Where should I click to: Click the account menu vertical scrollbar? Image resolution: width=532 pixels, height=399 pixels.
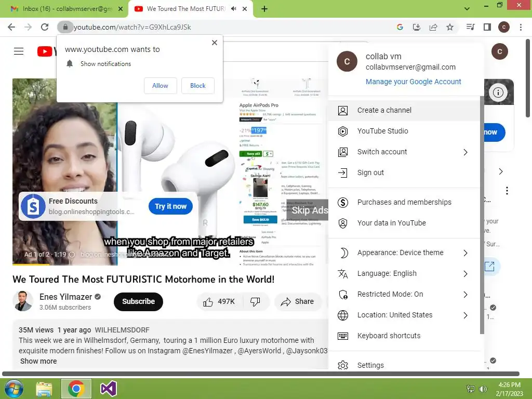tap(482, 215)
